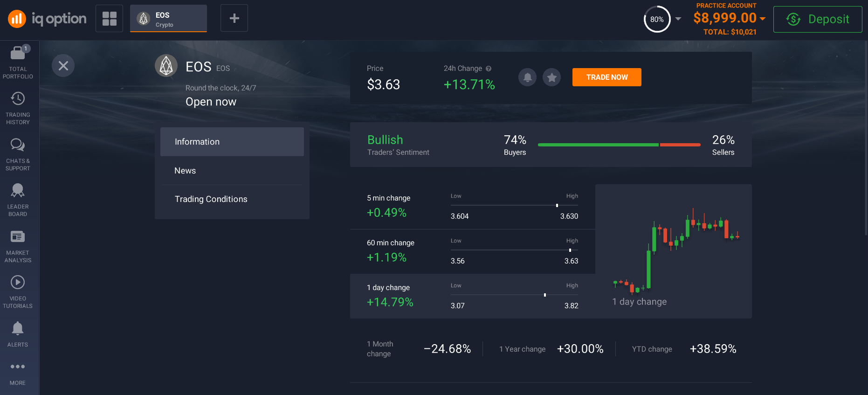Show More sidebar options
This screenshot has height=395, width=868.
[18, 374]
